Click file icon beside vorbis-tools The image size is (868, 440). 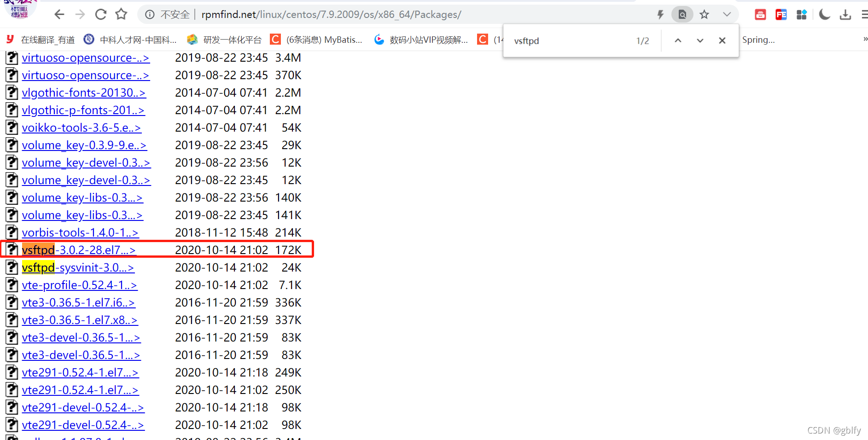pyautogui.click(x=12, y=232)
